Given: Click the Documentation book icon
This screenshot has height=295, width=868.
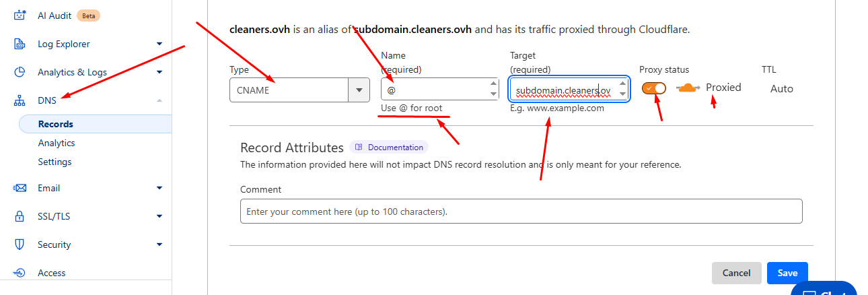Looking at the screenshot, I should 359,147.
